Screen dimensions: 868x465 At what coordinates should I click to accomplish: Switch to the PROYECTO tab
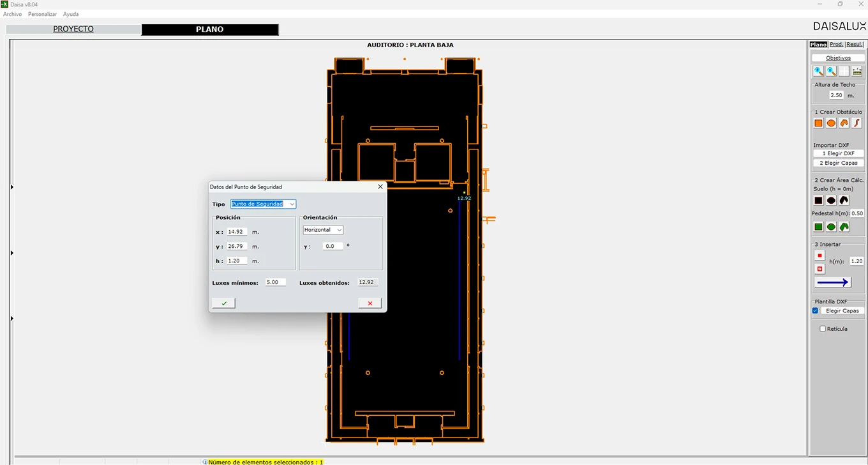click(73, 29)
